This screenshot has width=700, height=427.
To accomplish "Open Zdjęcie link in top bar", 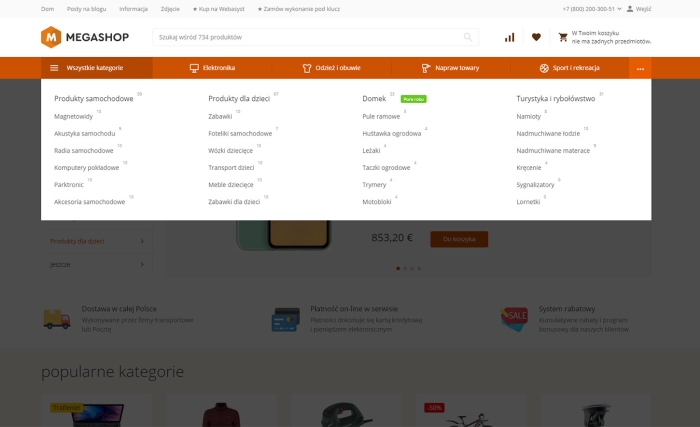I will click(170, 9).
